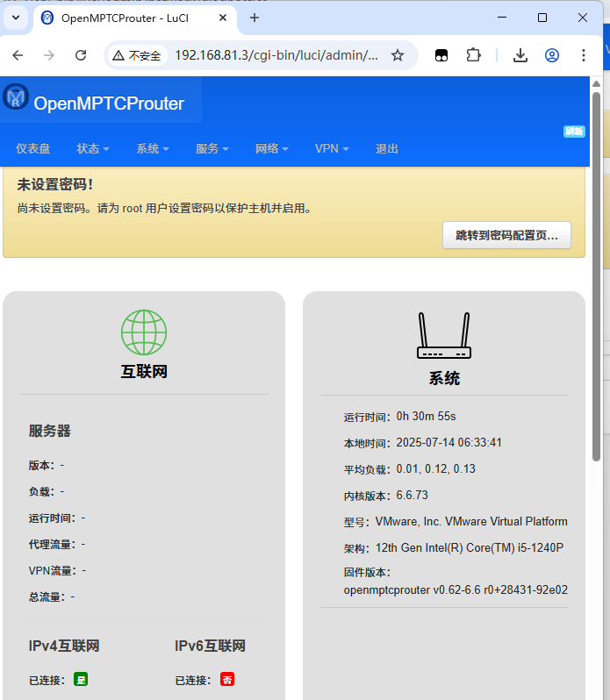Go back to the previous page

pyautogui.click(x=18, y=55)
